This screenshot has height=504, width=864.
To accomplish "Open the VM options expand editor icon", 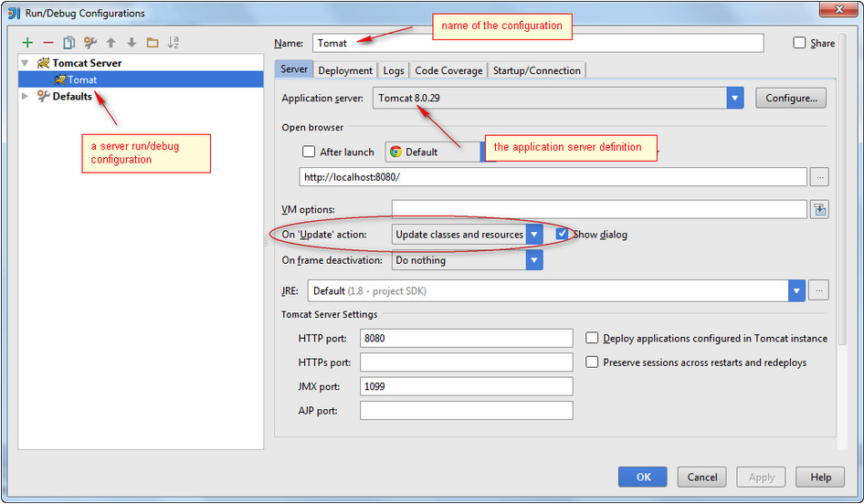I will click(820, 209).
